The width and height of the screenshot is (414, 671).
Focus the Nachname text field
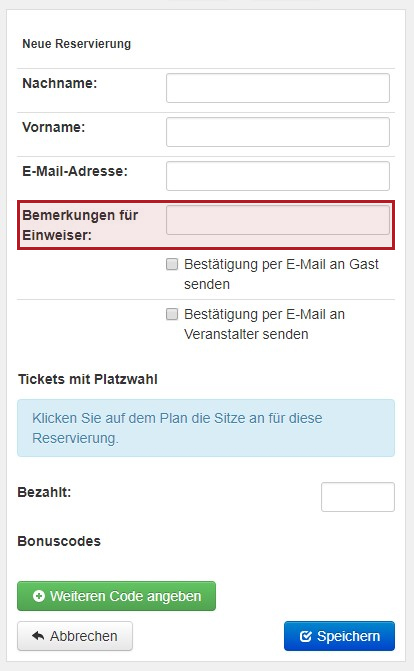click(x=278, y=88)
